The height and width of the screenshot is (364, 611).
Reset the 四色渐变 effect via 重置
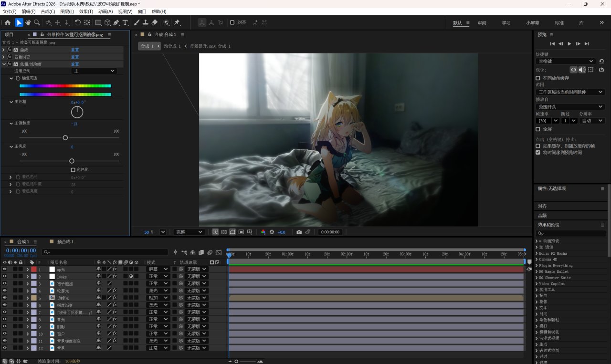point(75,57)
